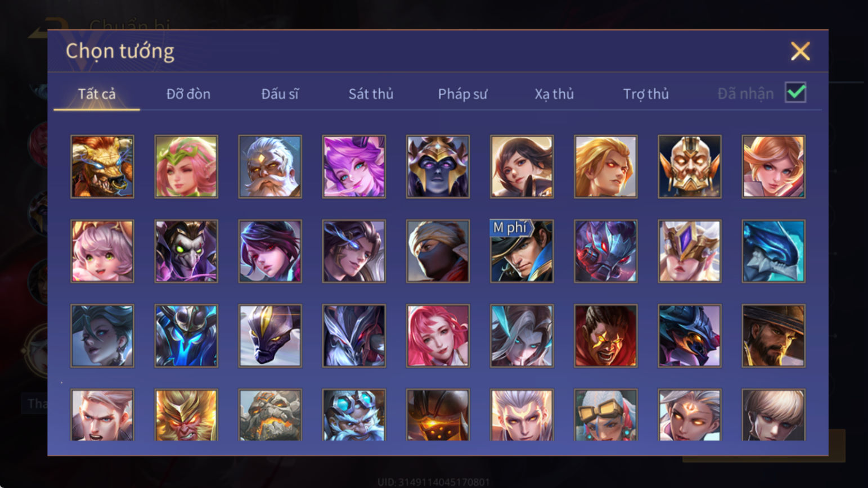The image size is (868, 488).
Task: Select the stone golem hero portrait
Action: click(270, 415)
